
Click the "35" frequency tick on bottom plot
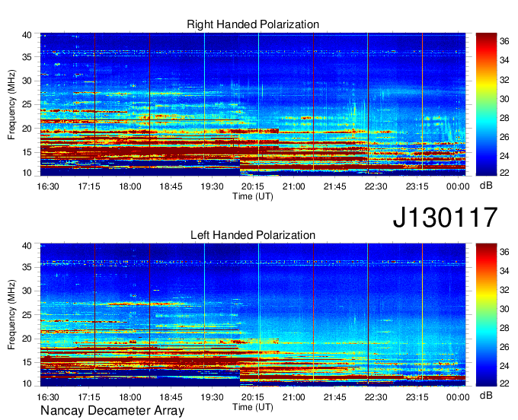(27, 267)
